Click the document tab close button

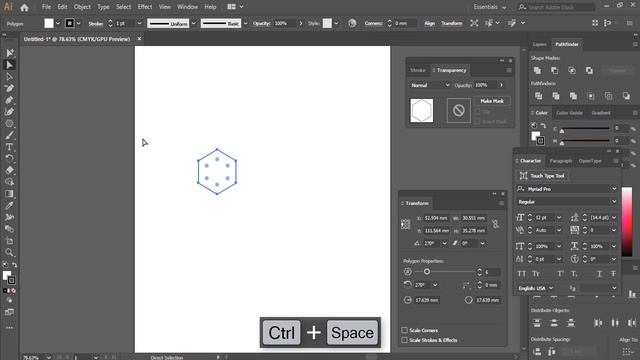click(139, 39)
